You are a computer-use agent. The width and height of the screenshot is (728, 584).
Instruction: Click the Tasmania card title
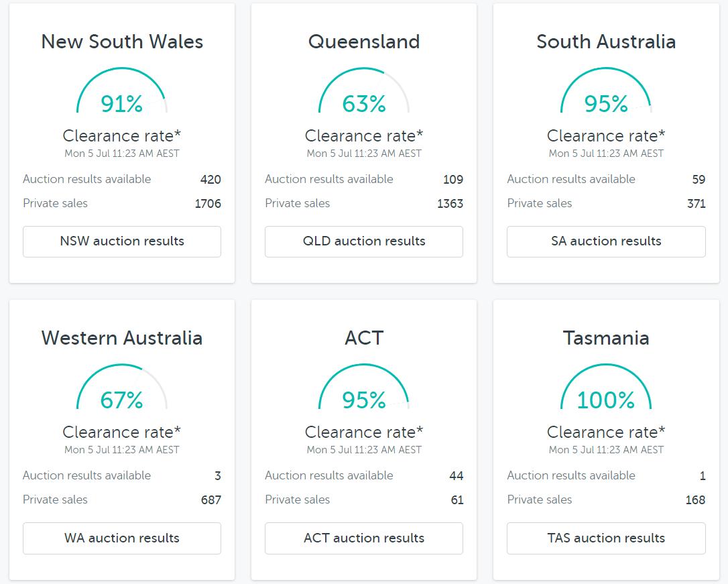pyautogui.click(x=606, y=338)
